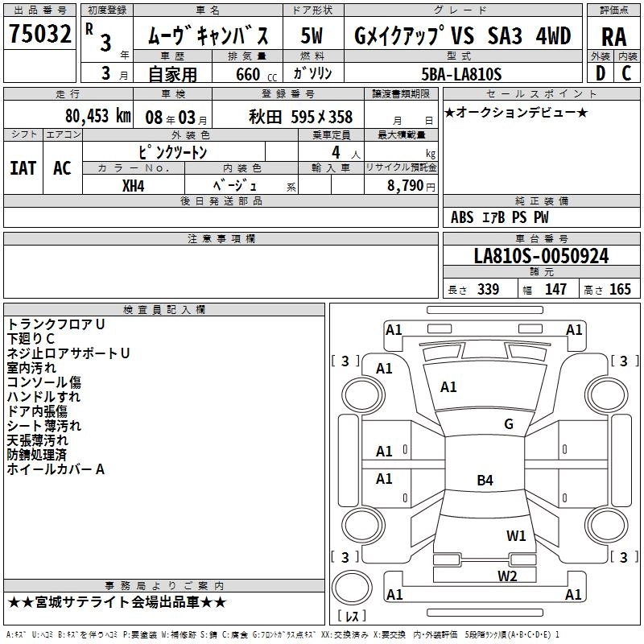Click the B4 mark on the roof
Viewport: 644px width, 644px height.
coord(485,481)
